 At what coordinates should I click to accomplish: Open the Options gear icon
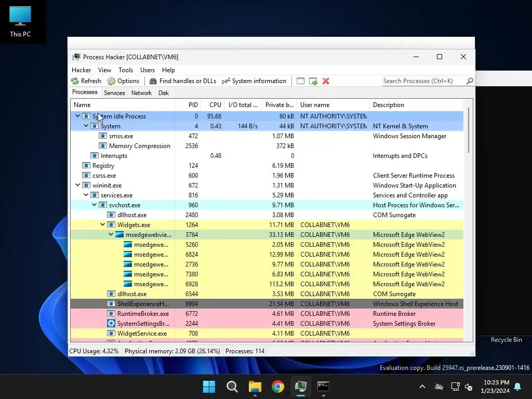coord(111,81)
